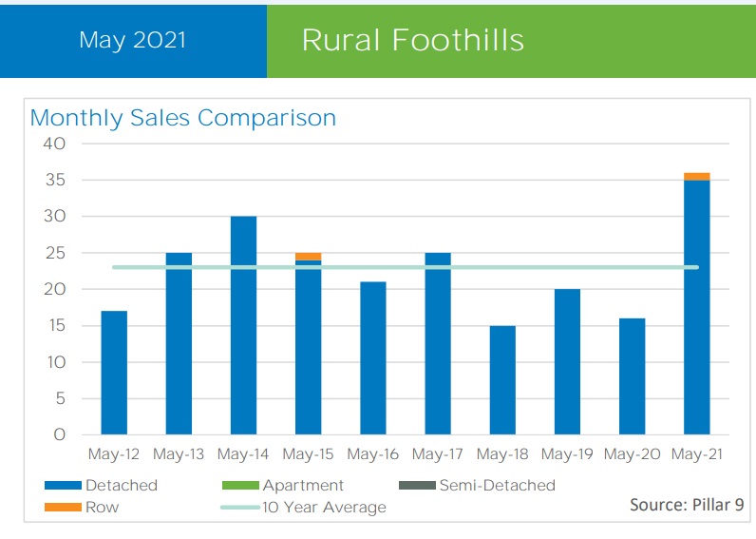Click the May-20 blue bar
Image resolution: width=756 pixels, height=539 pixels.
point(632,376)
